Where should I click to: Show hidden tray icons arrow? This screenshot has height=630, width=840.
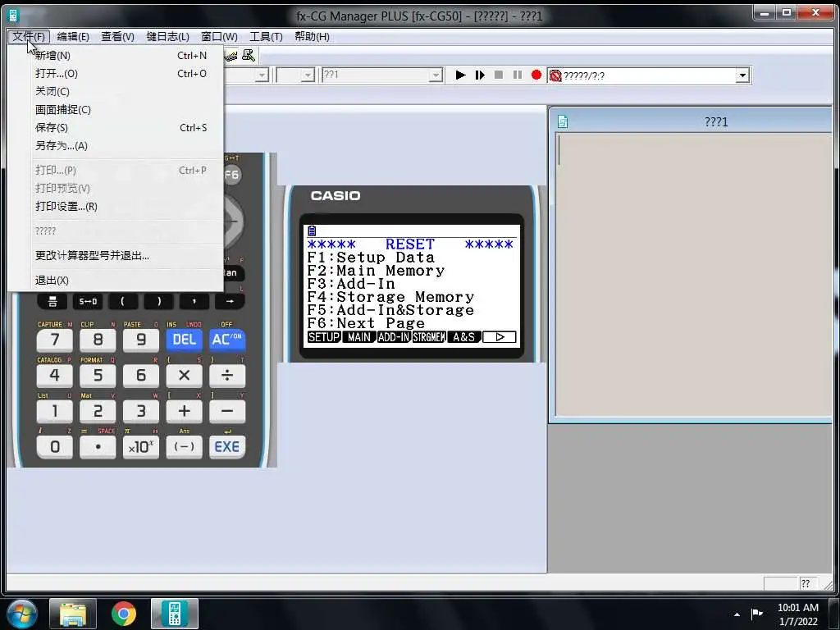pyautogui.click(x=737, y=614)
